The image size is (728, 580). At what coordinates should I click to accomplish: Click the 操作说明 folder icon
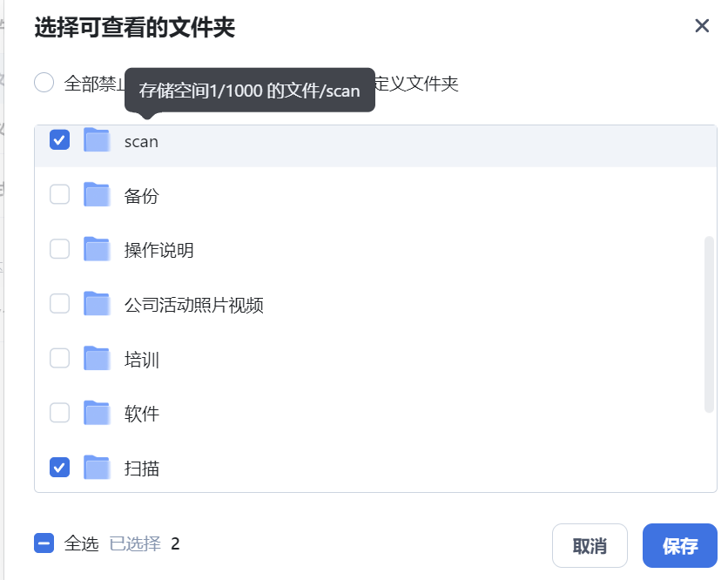(97, 249)
